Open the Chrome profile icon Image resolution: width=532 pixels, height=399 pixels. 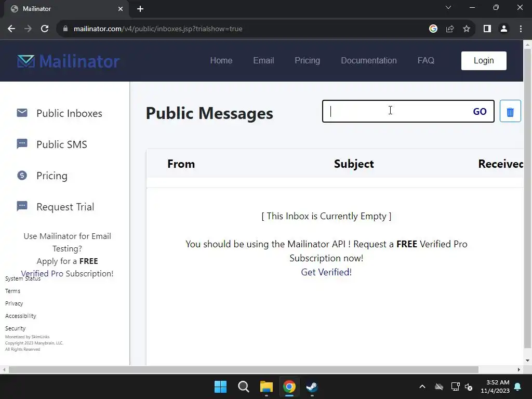504,29
